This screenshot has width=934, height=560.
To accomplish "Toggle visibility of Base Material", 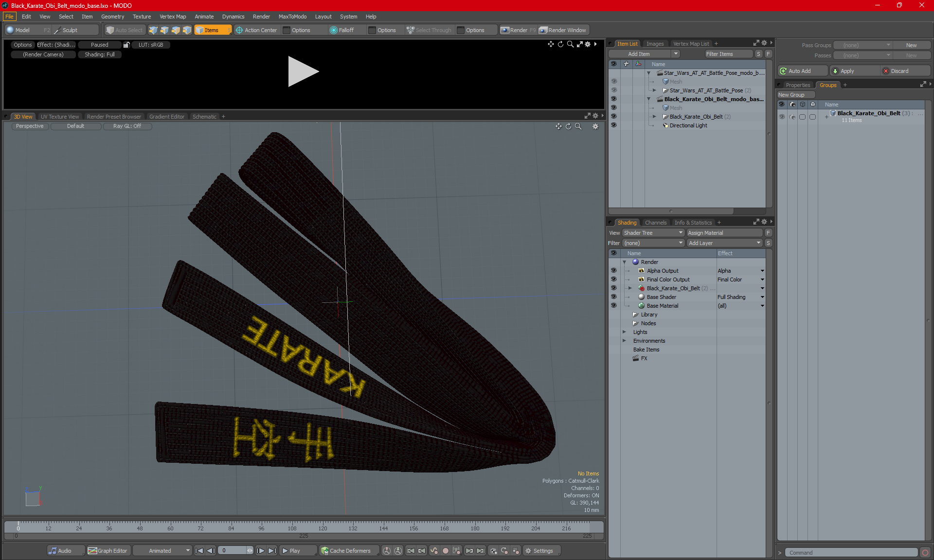I will point(614,306).
